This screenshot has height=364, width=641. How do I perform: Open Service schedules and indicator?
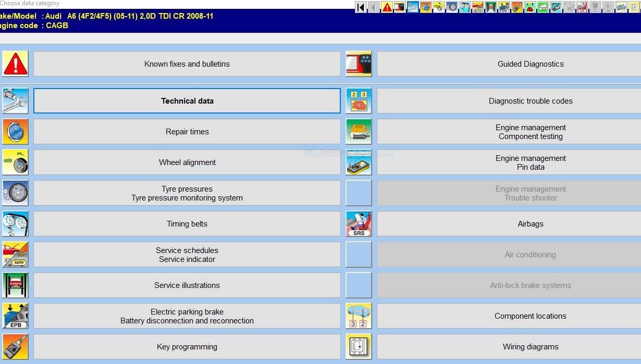pos(187,254)
